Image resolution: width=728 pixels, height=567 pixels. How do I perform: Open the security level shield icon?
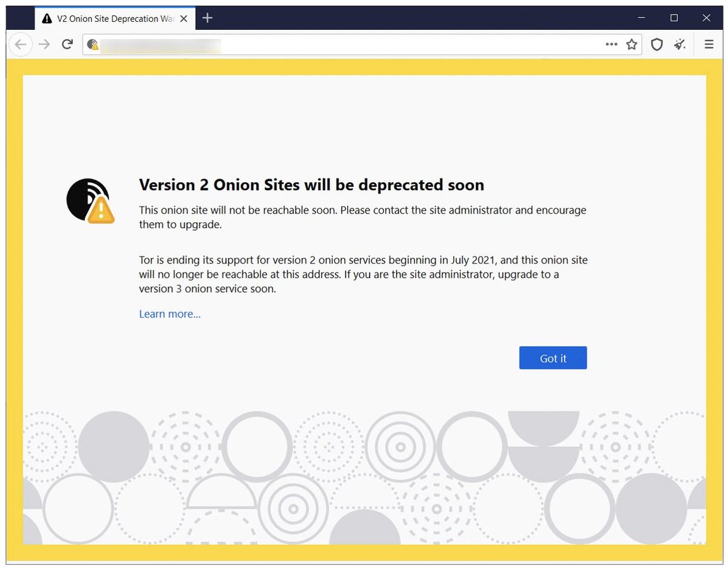click(x=656, y=44)
